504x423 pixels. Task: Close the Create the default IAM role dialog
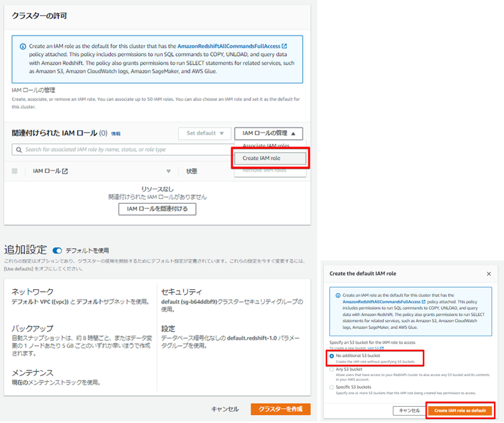(x=489, y=274)
